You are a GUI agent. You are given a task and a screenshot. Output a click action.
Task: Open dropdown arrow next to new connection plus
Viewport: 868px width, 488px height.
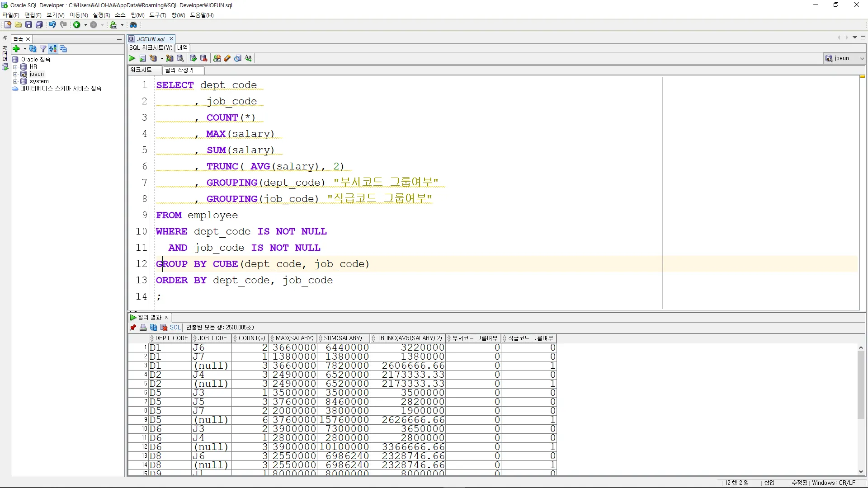tap(25, 49)
